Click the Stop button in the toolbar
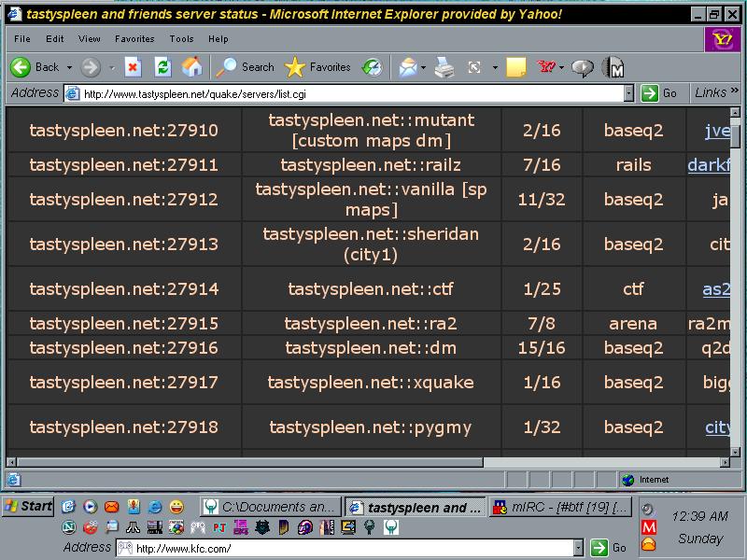Viewport: 747px width, 560px height. (133, 67)
